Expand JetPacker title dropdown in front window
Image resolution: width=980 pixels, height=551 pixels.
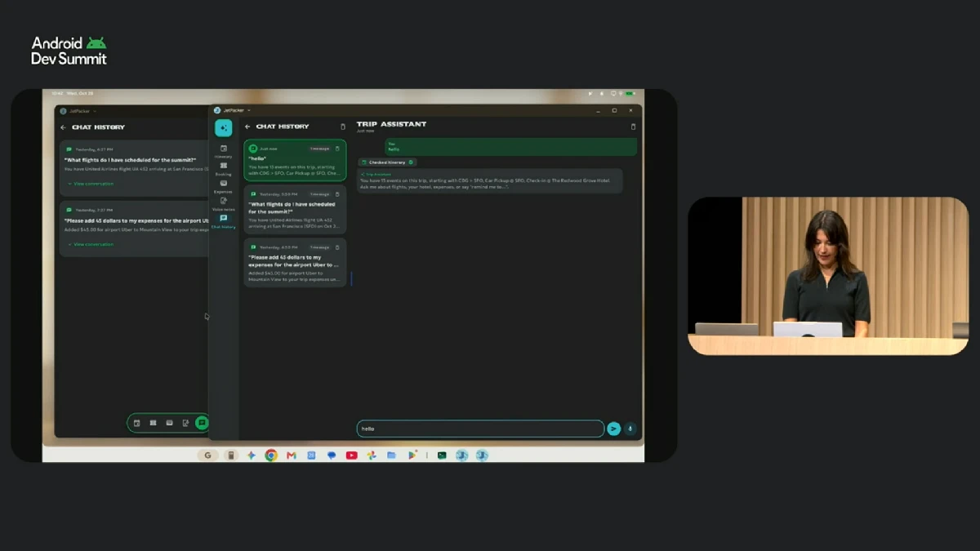(249, 110)
